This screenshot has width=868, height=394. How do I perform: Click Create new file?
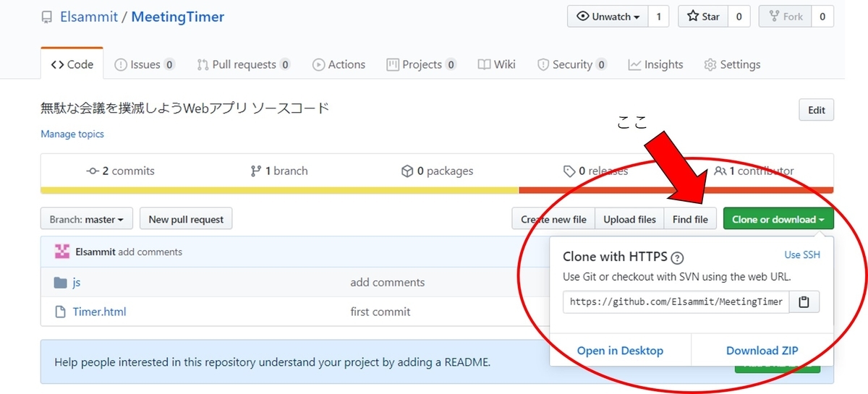[553, 219]
